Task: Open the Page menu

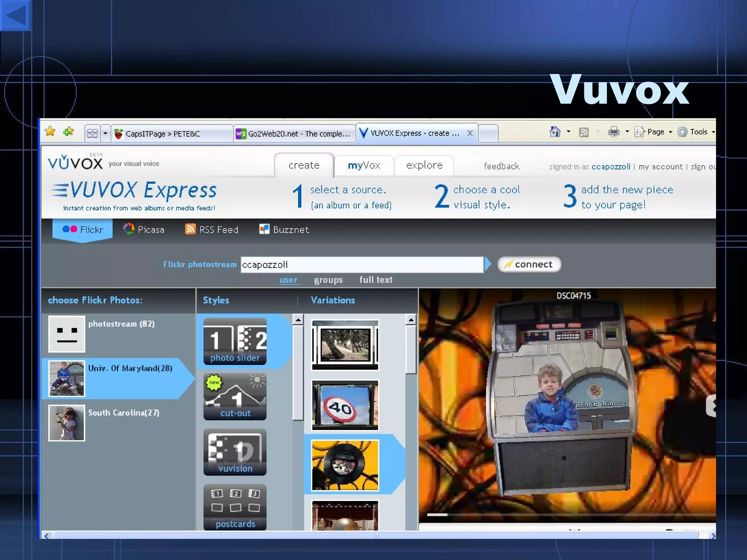Action: [x=653, y=132]
